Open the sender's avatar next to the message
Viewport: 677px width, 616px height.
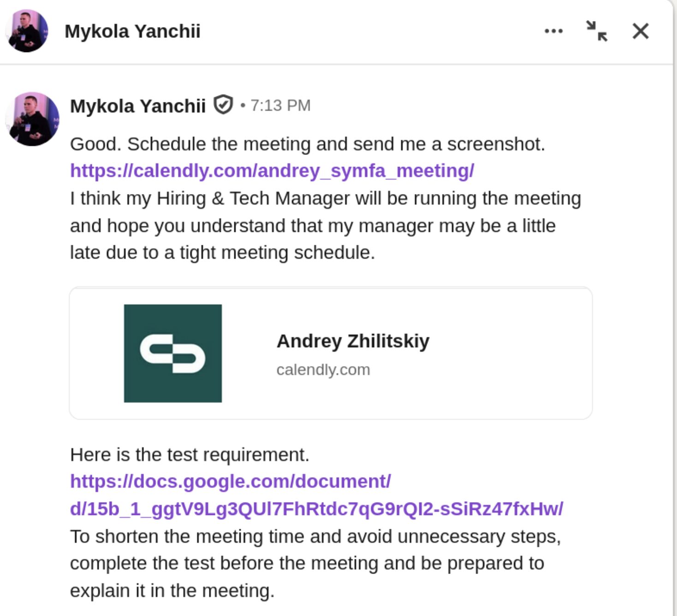tap(32, 119)
